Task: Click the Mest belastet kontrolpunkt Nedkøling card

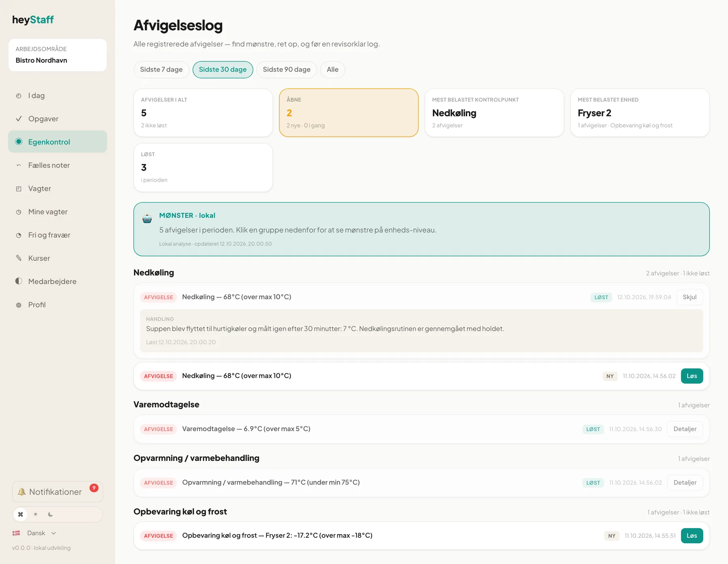Action: (494, 113)
